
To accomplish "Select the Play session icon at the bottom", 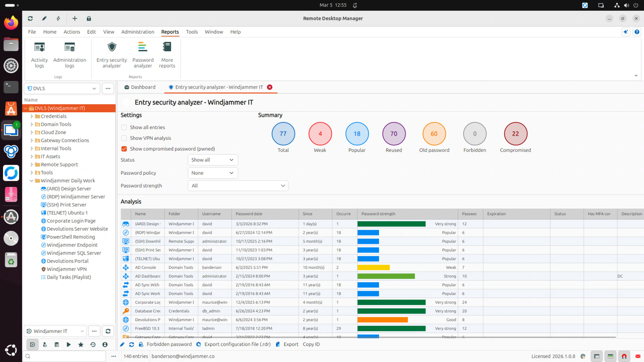I will coord(69,344).
